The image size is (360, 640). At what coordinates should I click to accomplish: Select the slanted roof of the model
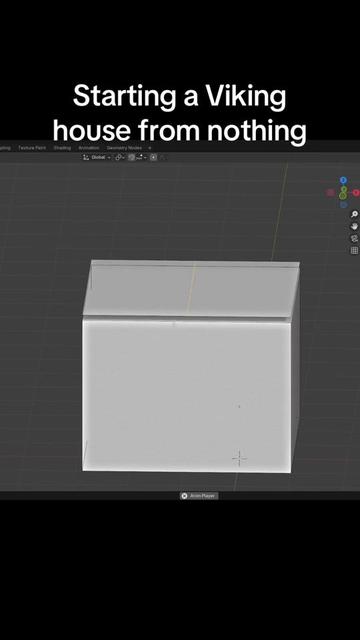(191, 288)
